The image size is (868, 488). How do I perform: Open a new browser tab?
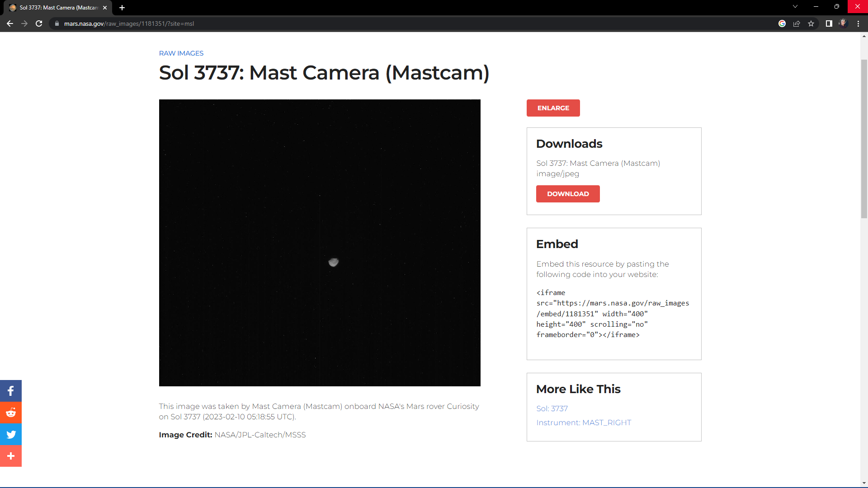pos(122,8)
